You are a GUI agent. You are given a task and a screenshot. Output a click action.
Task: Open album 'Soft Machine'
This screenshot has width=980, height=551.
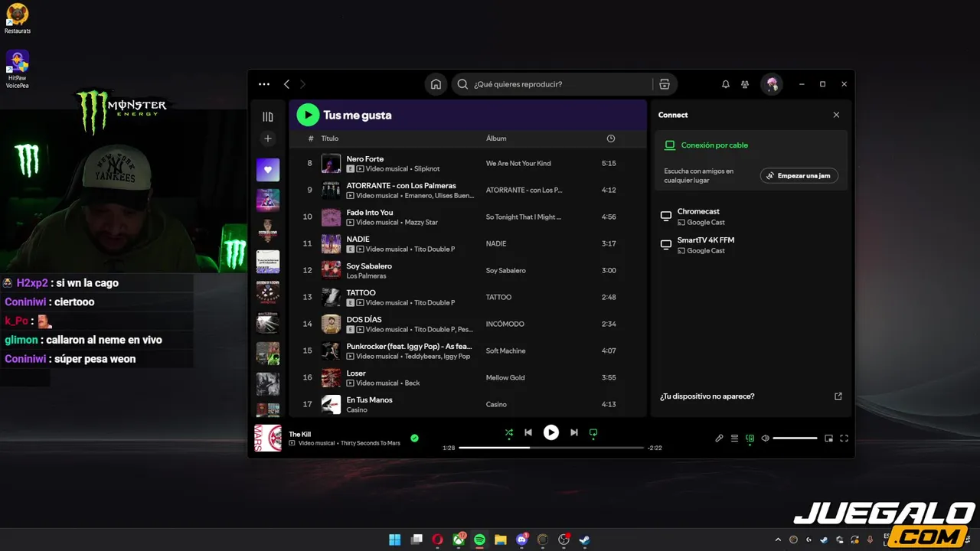[506, 350]
